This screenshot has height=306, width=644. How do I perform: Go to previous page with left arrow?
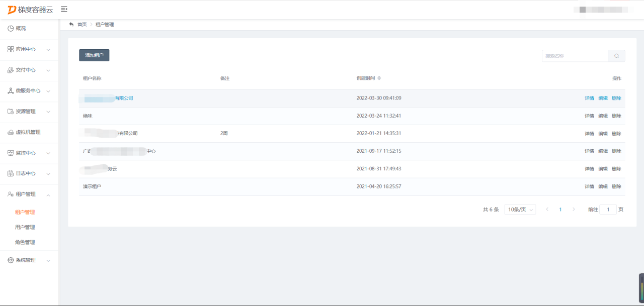click(547, 210)
